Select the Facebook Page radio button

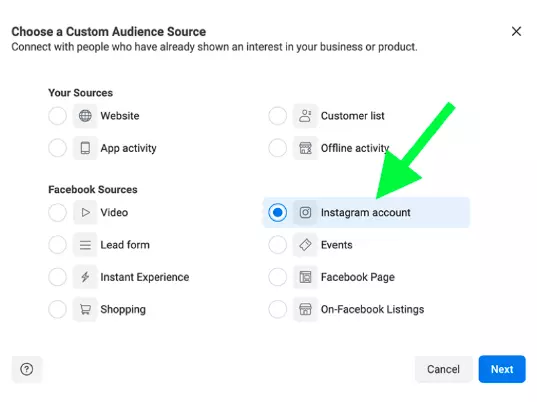277,277
